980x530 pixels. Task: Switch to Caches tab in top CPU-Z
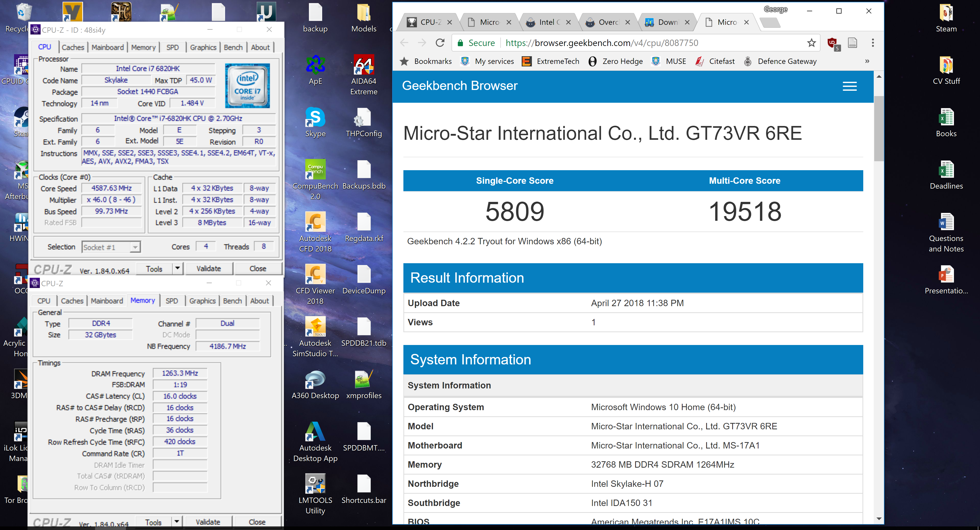pyautogui.click(x=73, y=47)
